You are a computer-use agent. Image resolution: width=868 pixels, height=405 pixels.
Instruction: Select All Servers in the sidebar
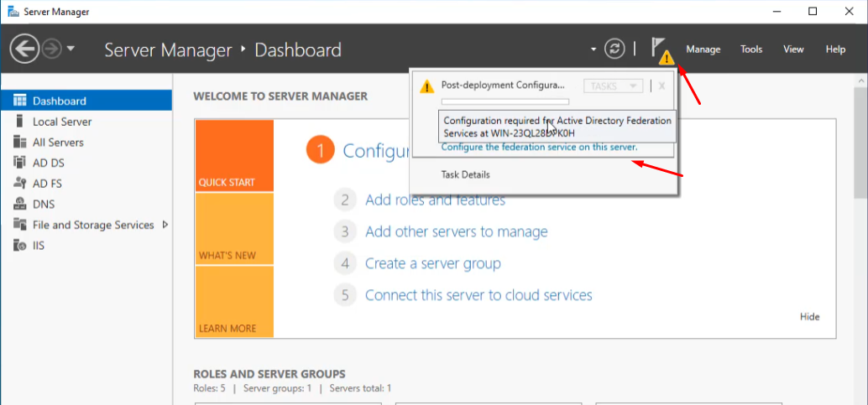pos(86,143)
